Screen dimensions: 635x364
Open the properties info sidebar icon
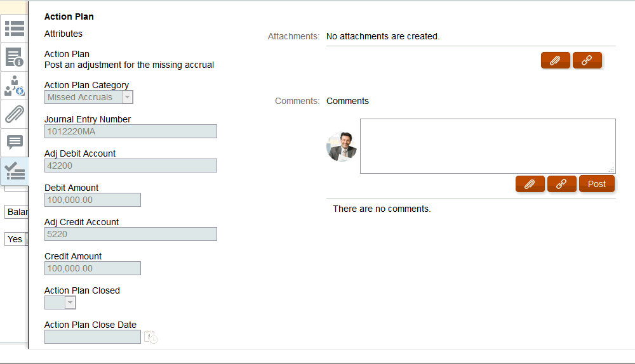point(14,57)
